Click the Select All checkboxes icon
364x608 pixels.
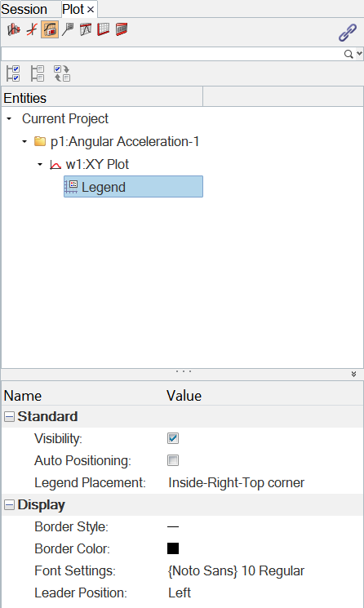pos(14,73)
